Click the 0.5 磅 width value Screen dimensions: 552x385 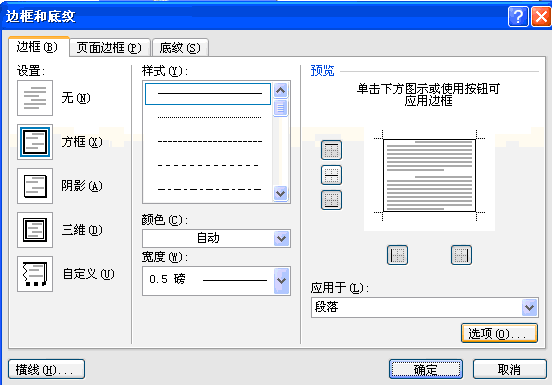[167, 279]
